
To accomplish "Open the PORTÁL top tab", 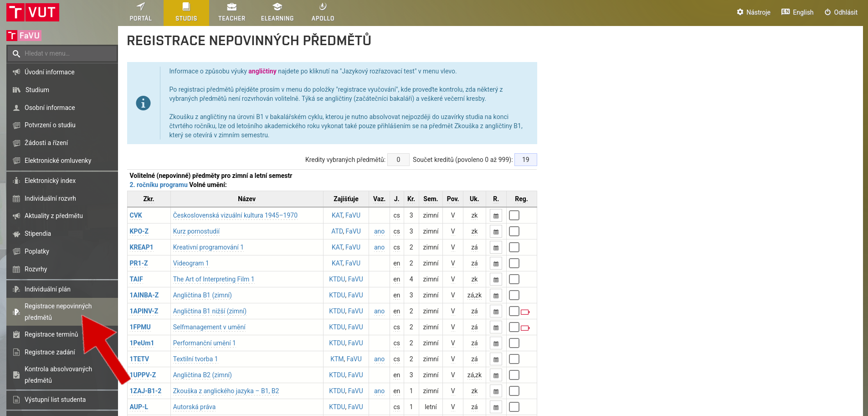I will [141, 13].
